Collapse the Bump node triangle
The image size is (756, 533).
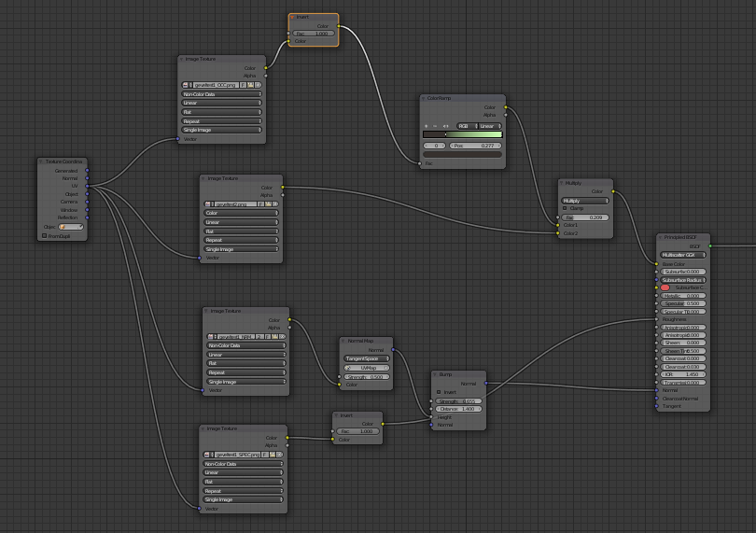435,375
